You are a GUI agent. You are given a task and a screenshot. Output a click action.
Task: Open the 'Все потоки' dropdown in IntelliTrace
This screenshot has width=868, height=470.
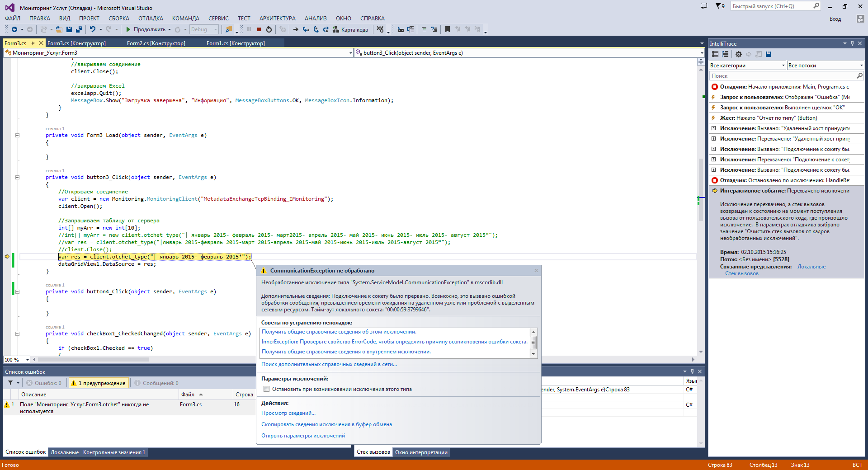pyautogui.click(x=826, y=66)
